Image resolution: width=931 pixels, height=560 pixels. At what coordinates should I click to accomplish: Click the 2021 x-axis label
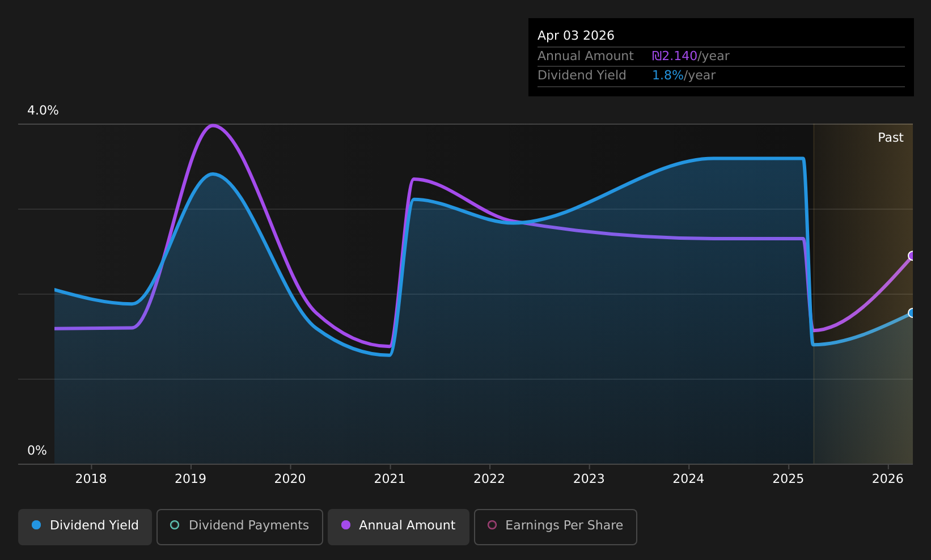click(390, 479)
